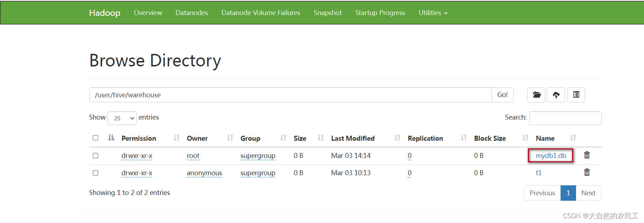Viewport: 644px width, 223px height.
Task: Sort by Group column sort icon
Action: click(x=283, y=138)
